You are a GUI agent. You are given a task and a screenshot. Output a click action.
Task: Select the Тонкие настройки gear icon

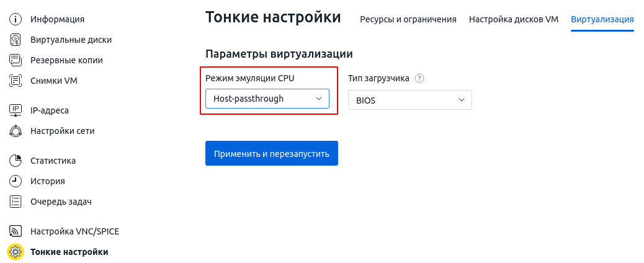[16, 252]
